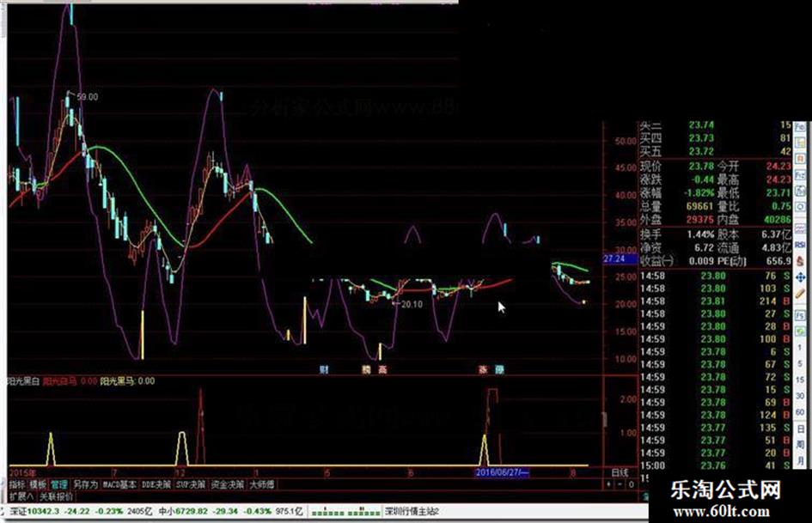Click the R icon in the sidebar
The image size is (812, 523).
coord(800,159)
